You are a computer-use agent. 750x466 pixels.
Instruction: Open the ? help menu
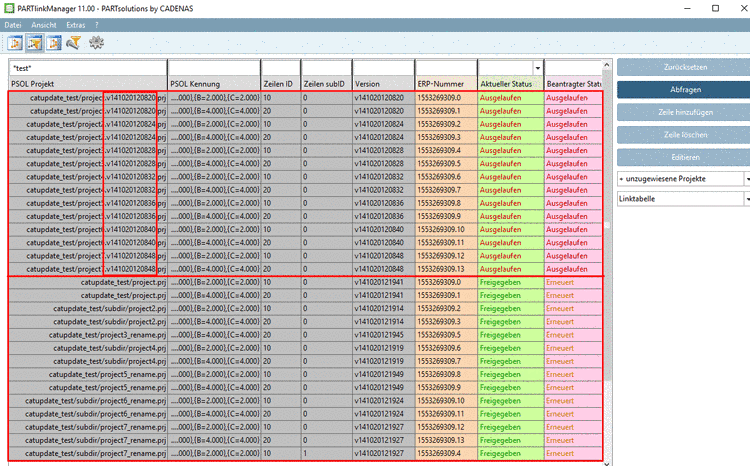(x=97, y=25)
